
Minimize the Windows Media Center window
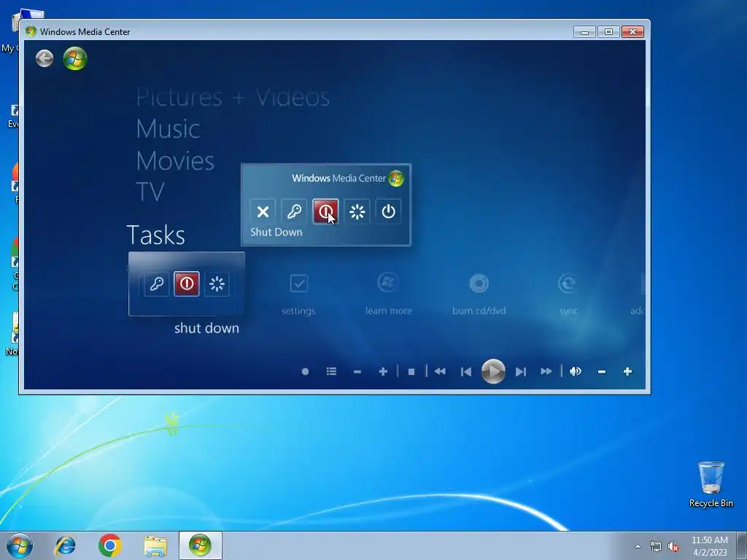click(x=584, y=32)
